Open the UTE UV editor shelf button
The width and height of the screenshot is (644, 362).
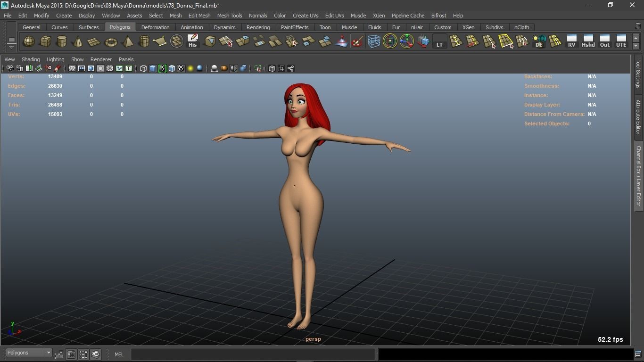tap(621, 41)
